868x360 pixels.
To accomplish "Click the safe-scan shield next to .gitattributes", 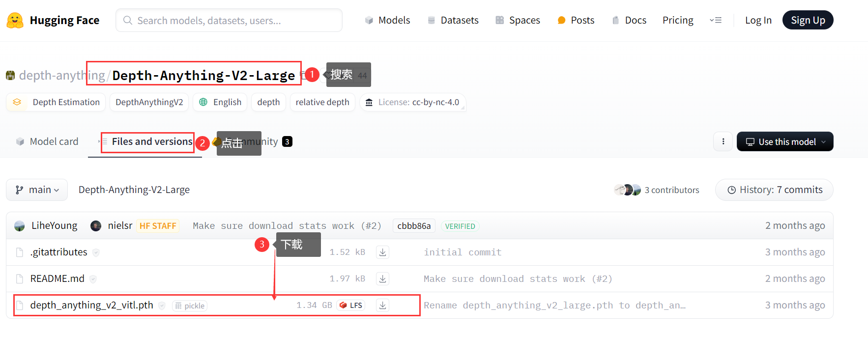I will (96, 252).
